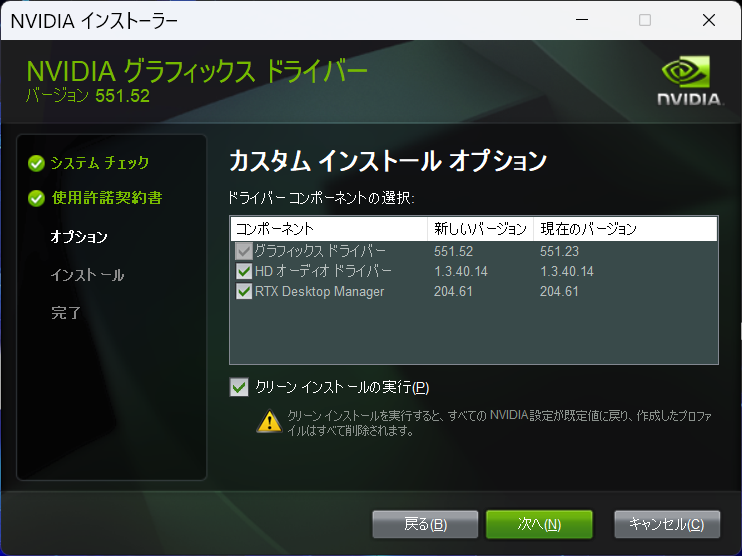Close the NVIDIA インストーラー window

pos(708,20)
